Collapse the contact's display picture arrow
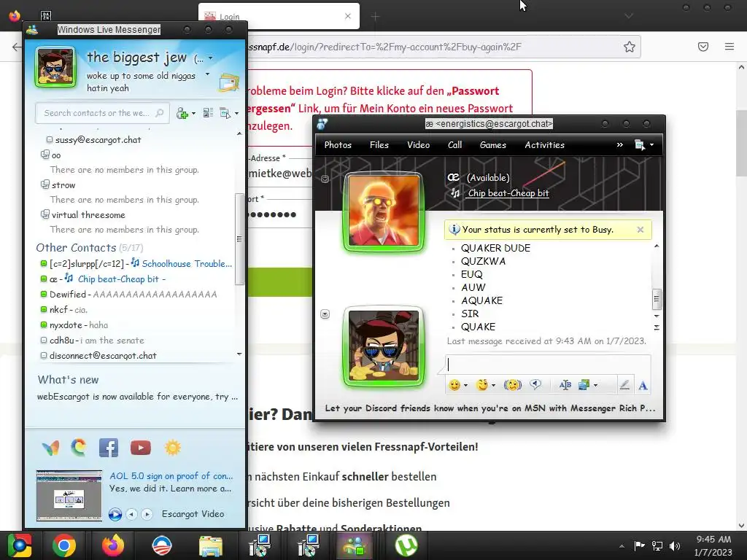This screenshot has height=560, width=747. (x=325, y=179)
